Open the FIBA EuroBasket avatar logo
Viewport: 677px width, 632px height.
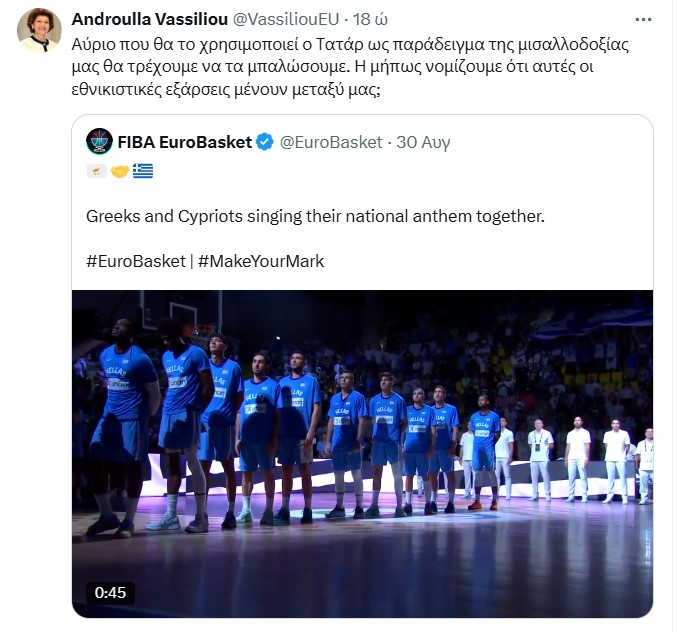click(x=99, y=141)
